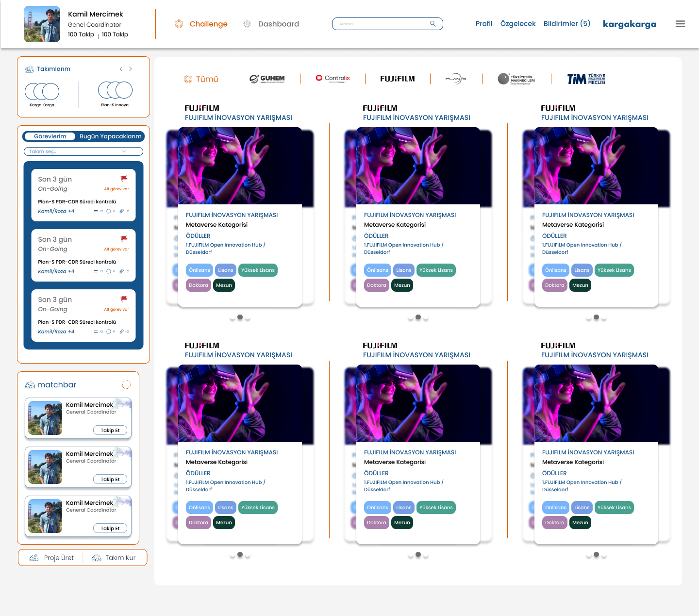Viewport: 699px width, 616px height.
Task: Open subtask list icon on the second task card
Action: point(96,271)
